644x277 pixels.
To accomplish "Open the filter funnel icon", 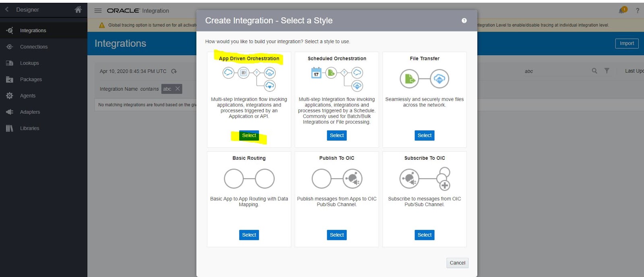I will [607, 71].
